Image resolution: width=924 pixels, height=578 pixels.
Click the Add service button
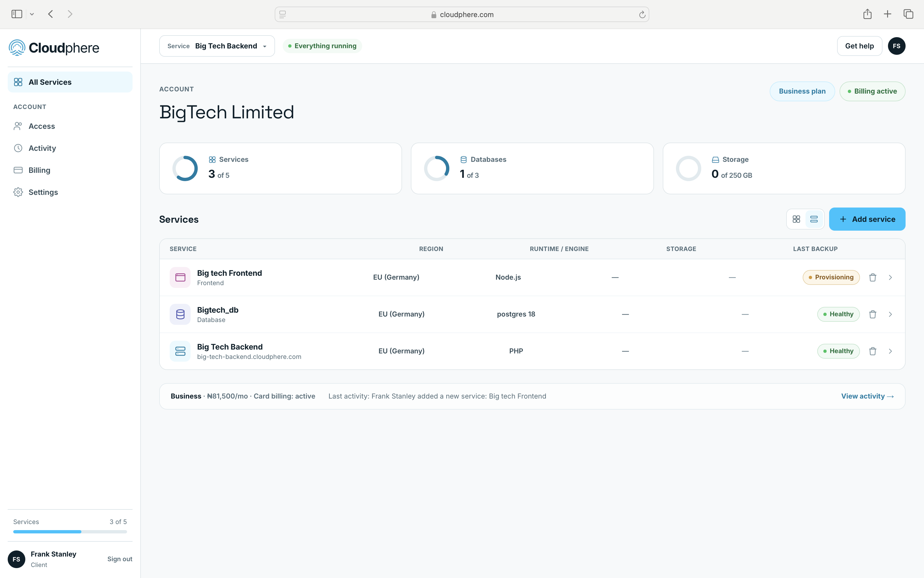pos(867,219)
